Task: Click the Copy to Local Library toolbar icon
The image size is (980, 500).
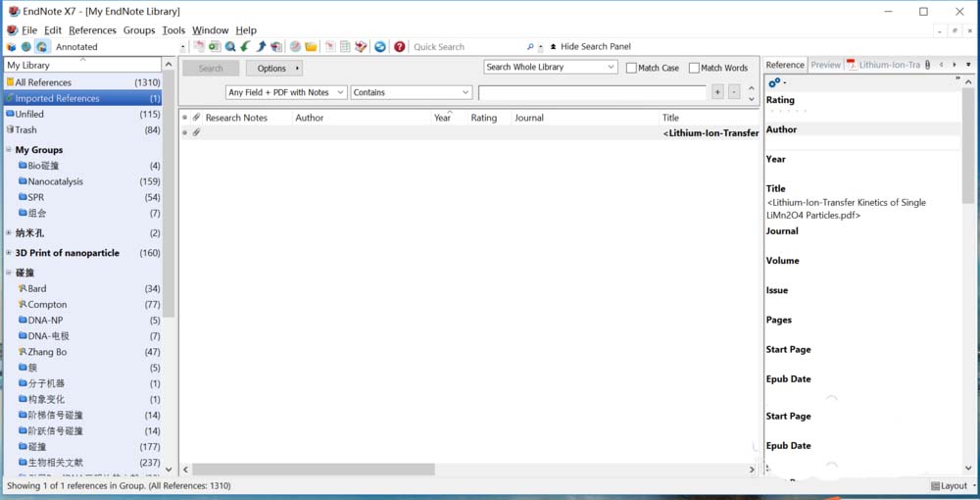Action: (x=199, y=47)
